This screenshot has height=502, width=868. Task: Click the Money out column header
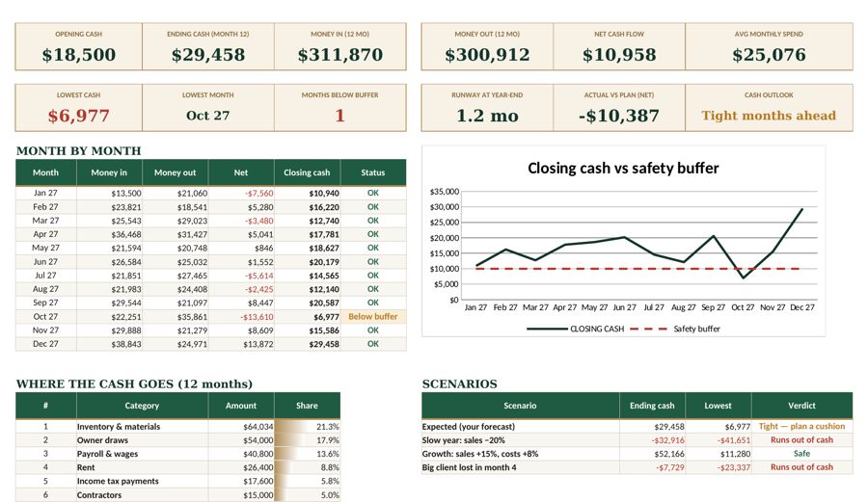click(175, 172)
